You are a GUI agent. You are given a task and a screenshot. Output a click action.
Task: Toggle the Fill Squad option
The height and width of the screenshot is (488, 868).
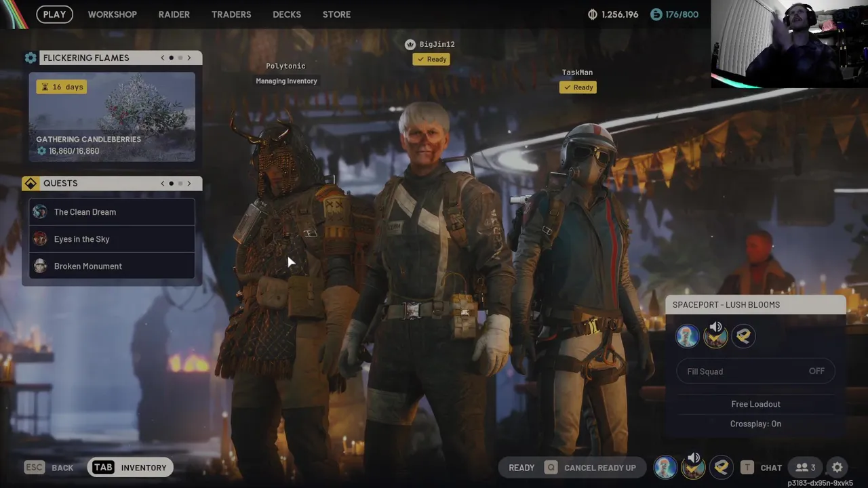[755, 371]
